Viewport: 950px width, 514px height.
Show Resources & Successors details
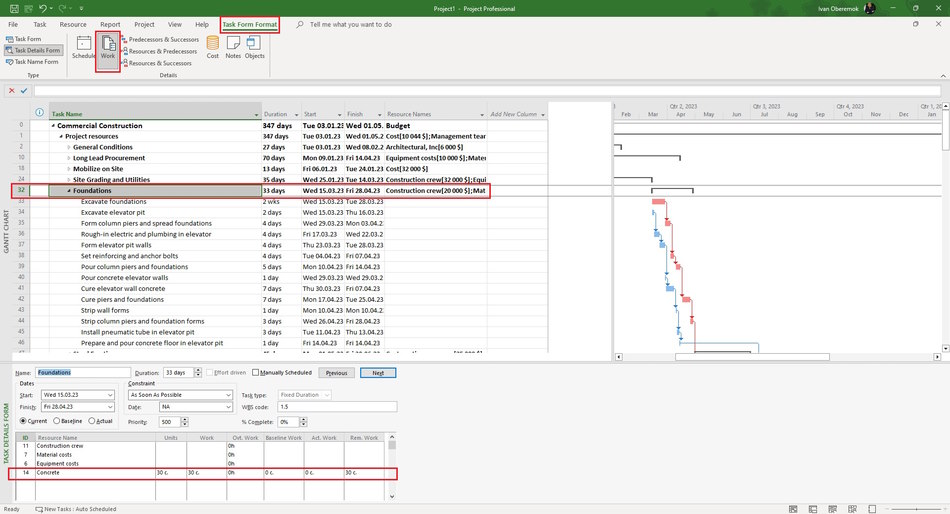[157, 63]
